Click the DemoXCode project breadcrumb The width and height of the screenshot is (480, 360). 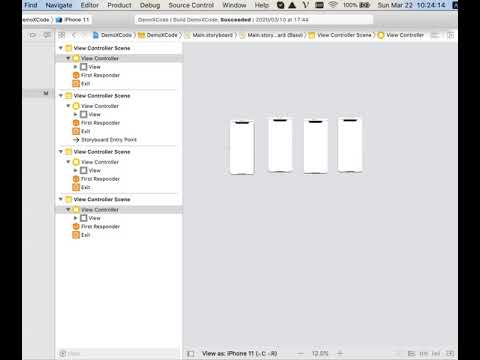113,35
